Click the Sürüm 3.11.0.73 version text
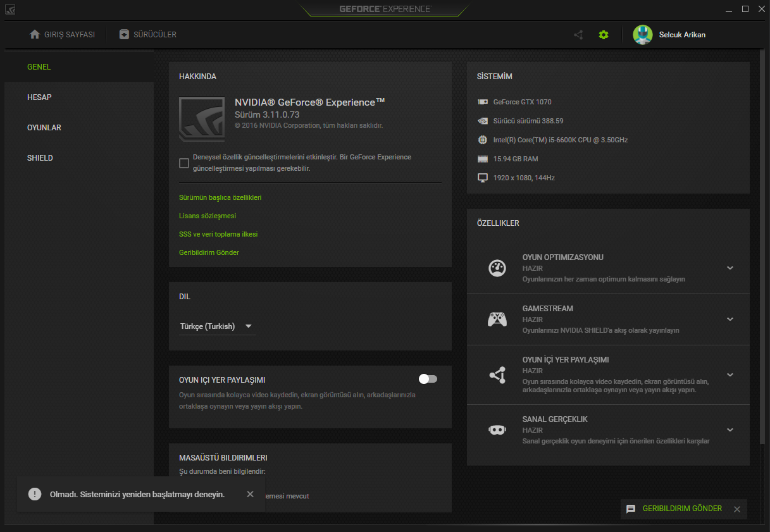The width and height of the screenshot is (770, 532). tap(267, 114)
